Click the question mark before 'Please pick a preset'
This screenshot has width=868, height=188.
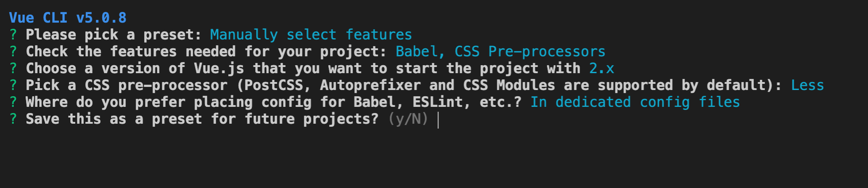pos(13,35)
